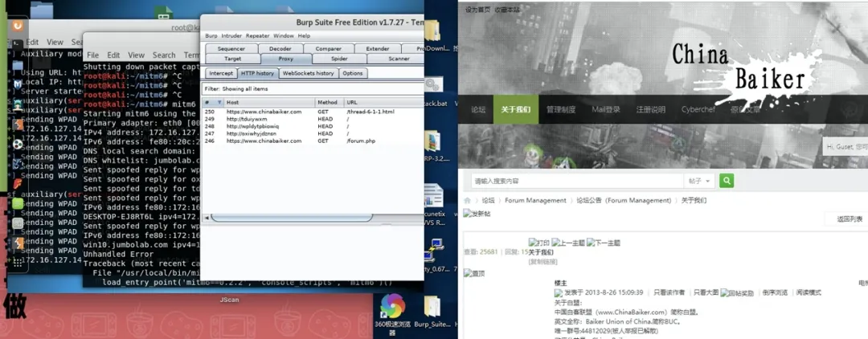Switch to the Target tab in Burp

(x=232, y=59)
